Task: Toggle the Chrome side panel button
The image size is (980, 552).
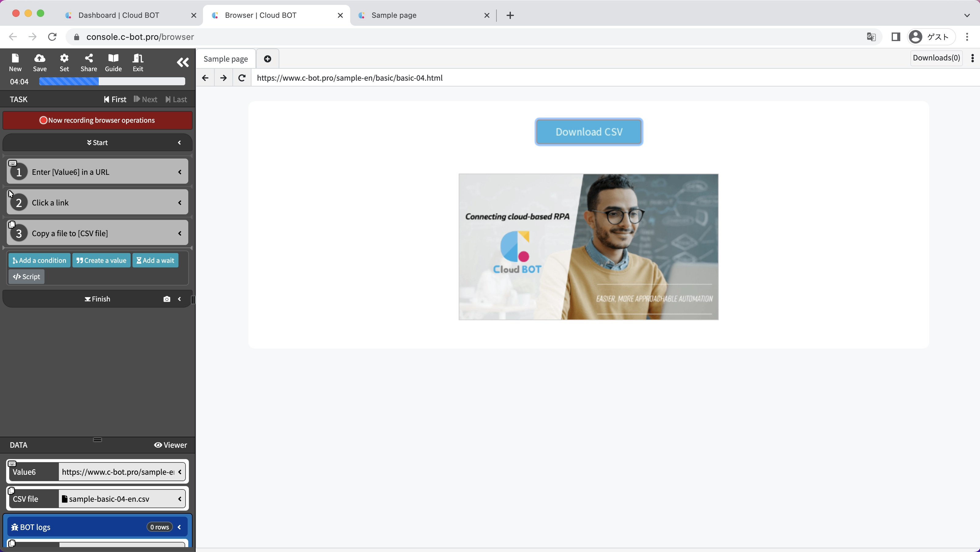Action: 896,37
